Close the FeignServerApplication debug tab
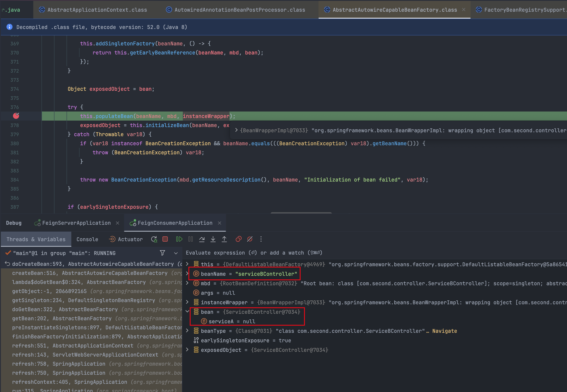Screen dimensions: 567x392 click(x=118, y=223)
